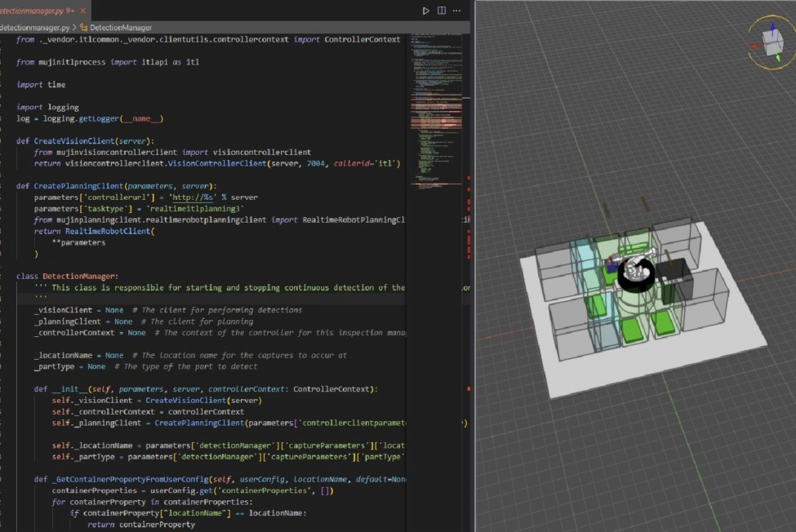Click the __init__ method definition in the code
This screenshot has height=532, width=796.
click(x=72, y=388)
